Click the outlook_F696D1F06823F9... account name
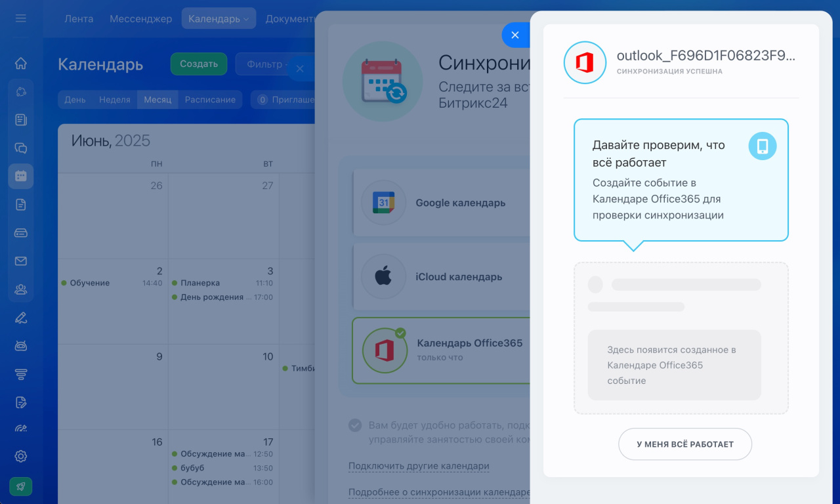Screen dimensions: 840x504 click(706, 56)
